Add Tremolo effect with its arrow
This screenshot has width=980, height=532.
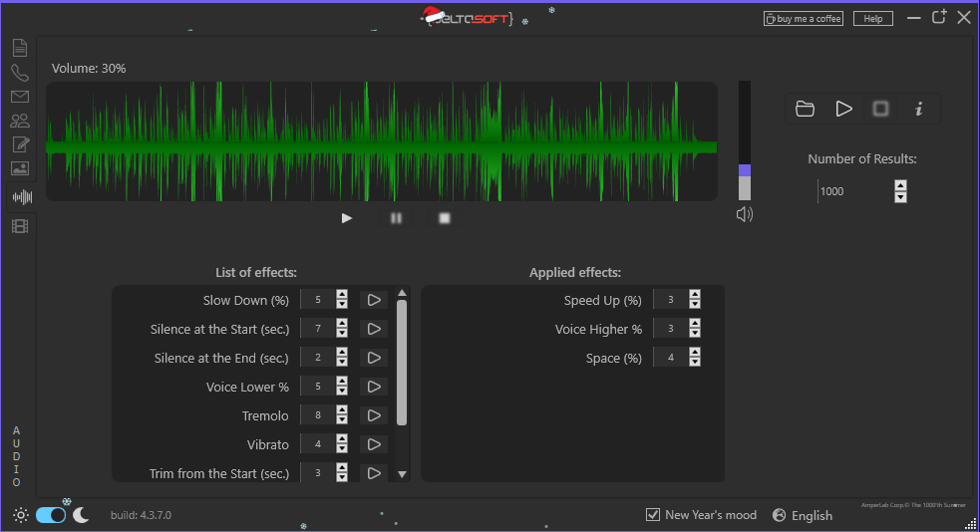tap(374, 415)
